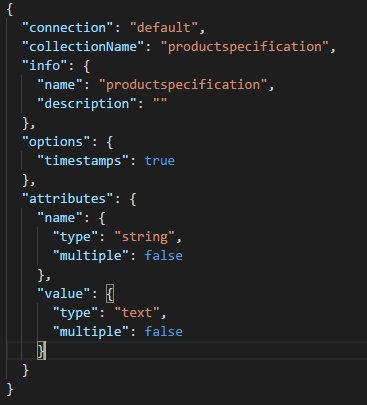This screenshot has width=367, height=405.
Task: Click the opening brace after "options"
Action: click(110, 142)
